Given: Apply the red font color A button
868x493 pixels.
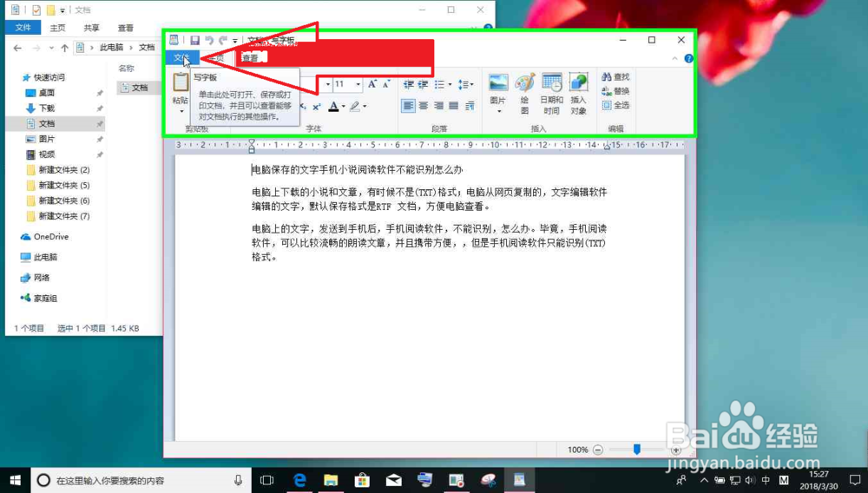Looking at the screenshot, I should pos(333,106).
